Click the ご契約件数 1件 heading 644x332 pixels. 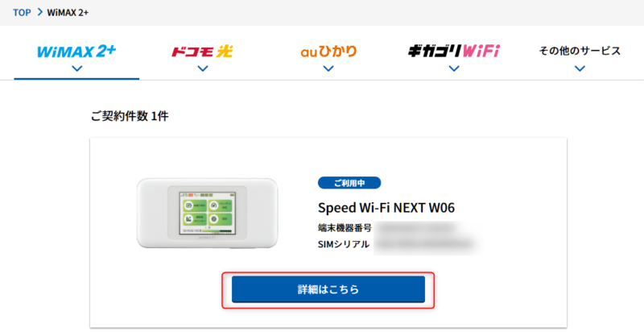[130, 116]
